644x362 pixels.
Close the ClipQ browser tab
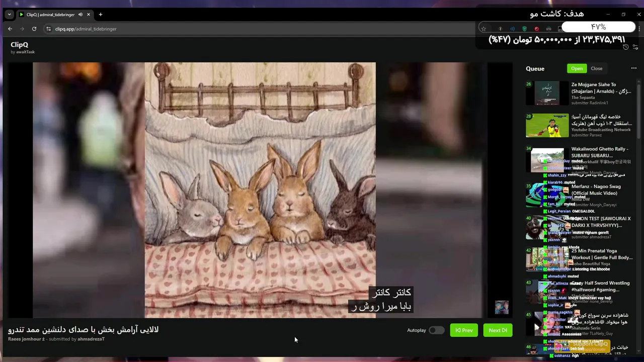pos(89,15)
